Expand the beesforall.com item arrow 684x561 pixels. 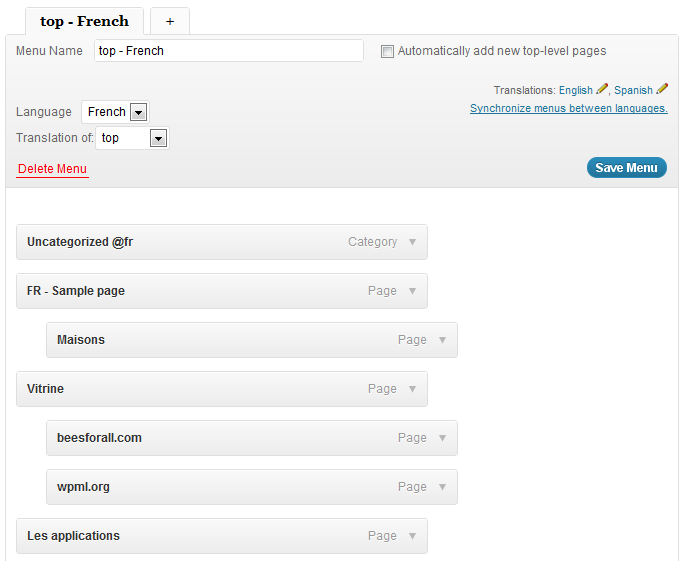click(x=442, y=438)
